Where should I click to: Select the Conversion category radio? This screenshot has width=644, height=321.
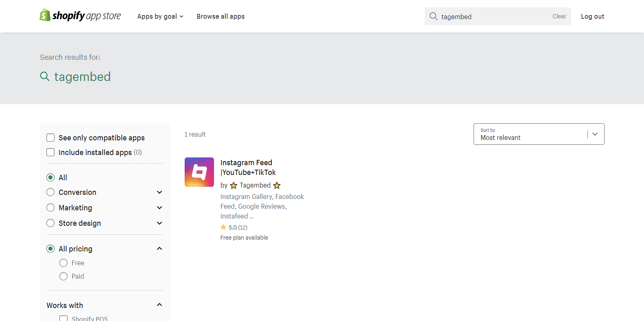pos(50,192)
